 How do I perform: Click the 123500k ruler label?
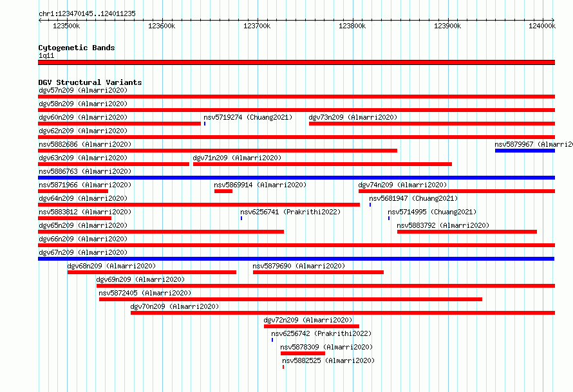click(66, 26)
